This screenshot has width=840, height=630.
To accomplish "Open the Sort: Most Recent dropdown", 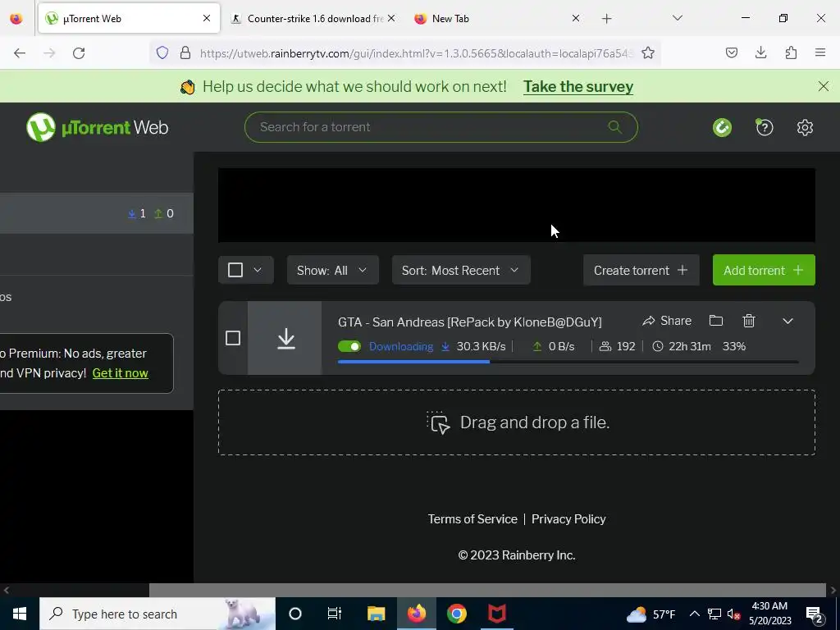I will [461, 270].
